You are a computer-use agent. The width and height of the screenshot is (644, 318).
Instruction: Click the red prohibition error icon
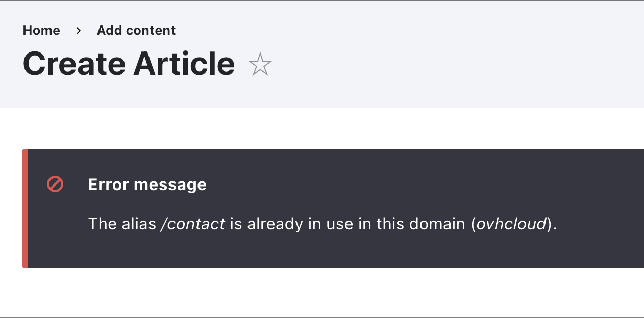point(55,184)
